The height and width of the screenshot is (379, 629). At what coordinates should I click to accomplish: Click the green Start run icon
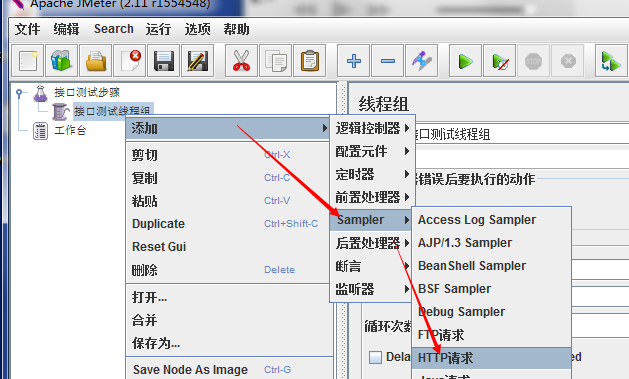(x=465, y=61)
